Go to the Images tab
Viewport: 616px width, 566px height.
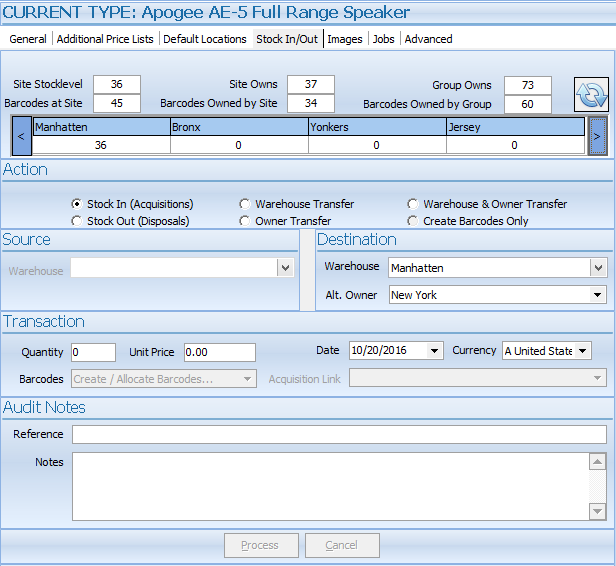coord(345,39)
